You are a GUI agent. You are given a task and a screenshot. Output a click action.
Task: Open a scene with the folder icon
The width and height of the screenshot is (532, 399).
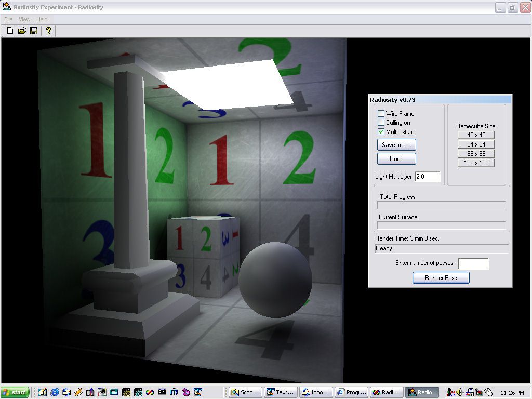[22, 31]
